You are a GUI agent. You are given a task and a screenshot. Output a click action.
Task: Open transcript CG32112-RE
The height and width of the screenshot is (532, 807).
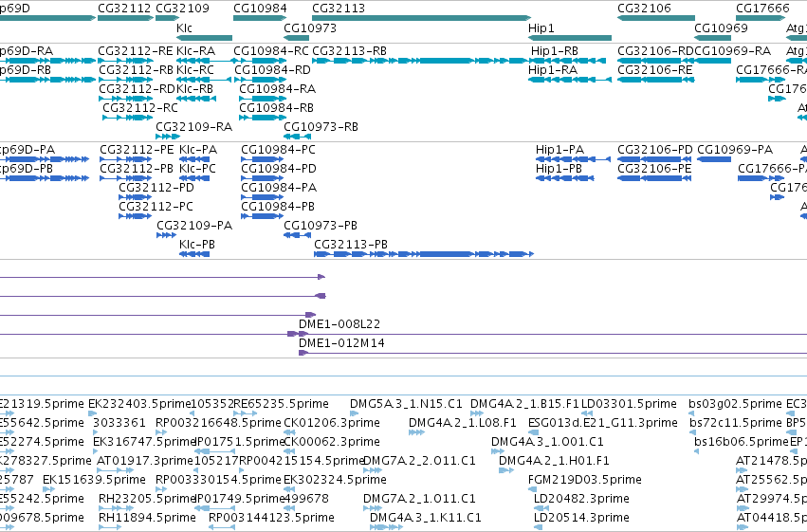click(125, 61)
